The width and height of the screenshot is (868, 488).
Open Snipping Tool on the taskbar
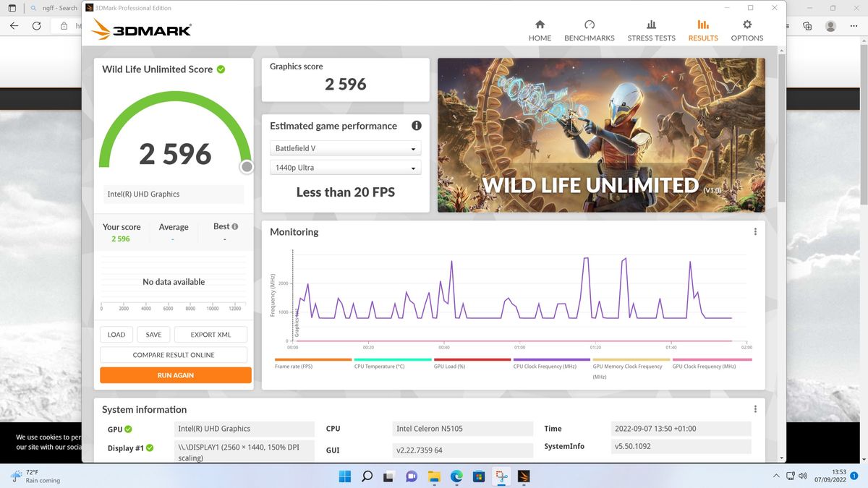501,476
